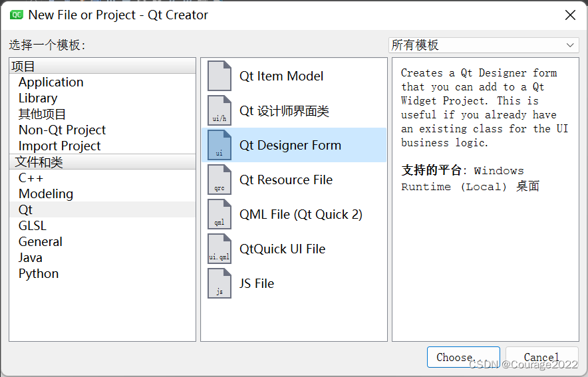Open the 所有模板 platform filter dropdown

point(484,45)
